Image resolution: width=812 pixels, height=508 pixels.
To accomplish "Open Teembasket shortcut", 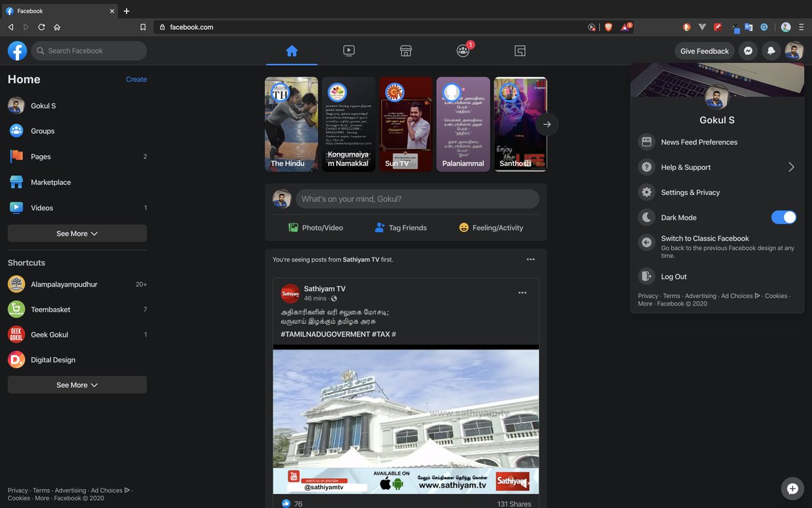I will (x=77, y=310).
